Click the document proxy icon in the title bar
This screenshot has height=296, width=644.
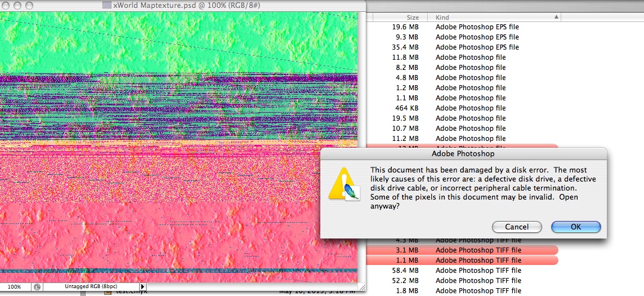coord(107,6)
